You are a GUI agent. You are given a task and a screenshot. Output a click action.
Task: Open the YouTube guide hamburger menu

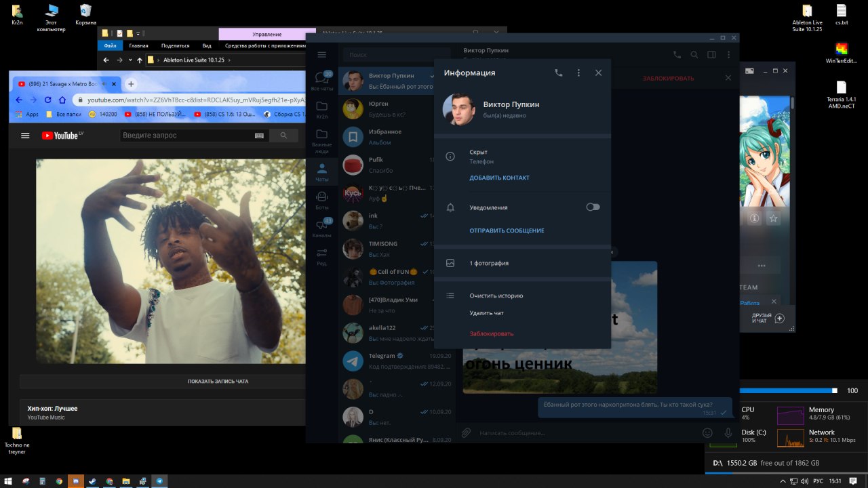point(25,136)
